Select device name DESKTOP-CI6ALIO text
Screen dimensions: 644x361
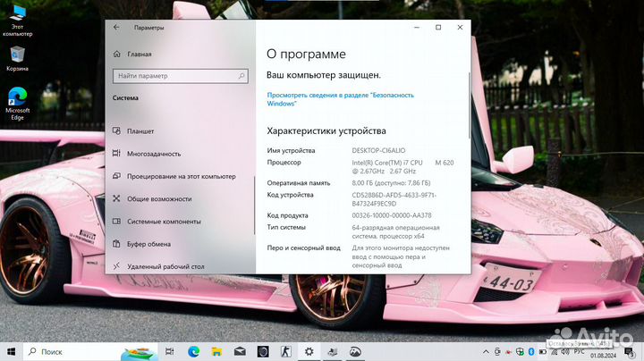click(x=378, y=150)
